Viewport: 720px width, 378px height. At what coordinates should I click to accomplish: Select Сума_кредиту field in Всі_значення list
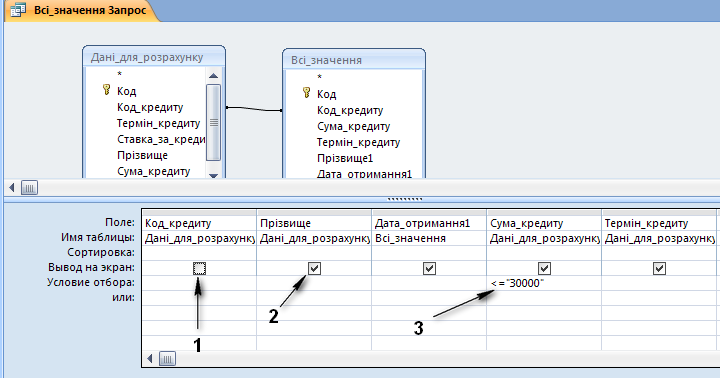click(x=354, y=126)
